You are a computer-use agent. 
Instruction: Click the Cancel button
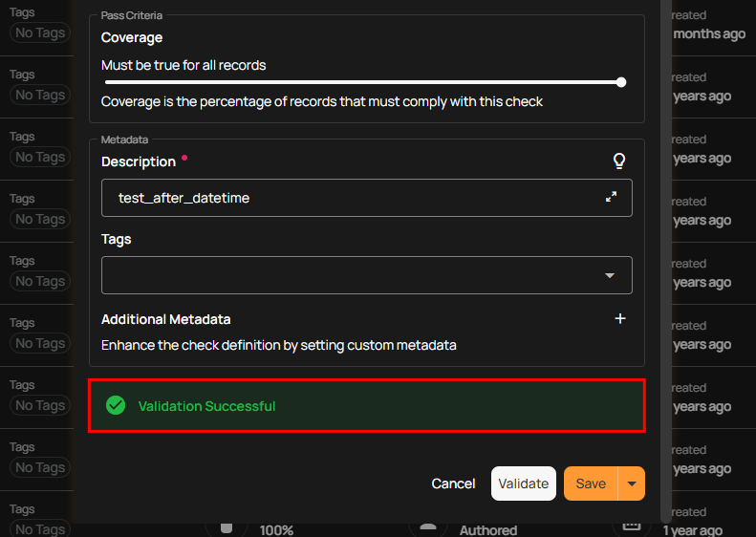[453, 483]
